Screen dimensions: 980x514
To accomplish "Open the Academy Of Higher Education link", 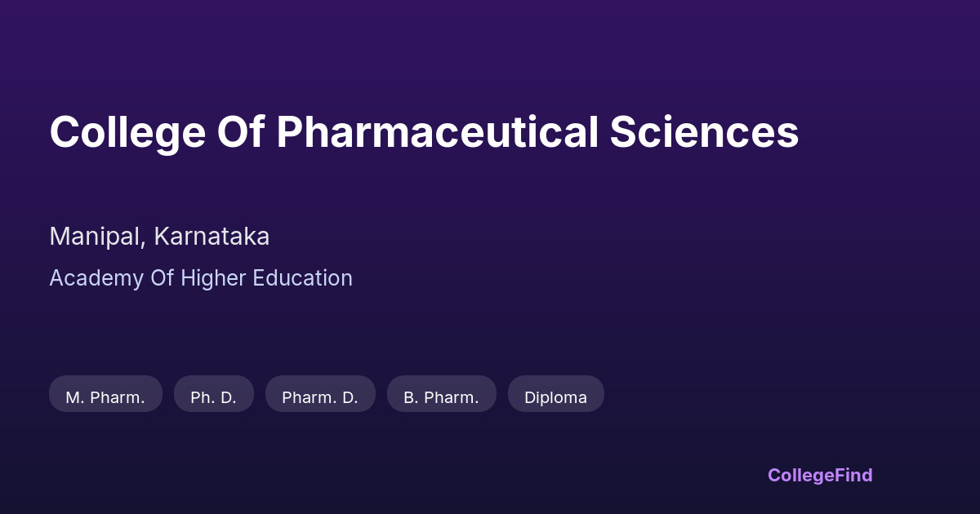I will (x=200, y=278).
